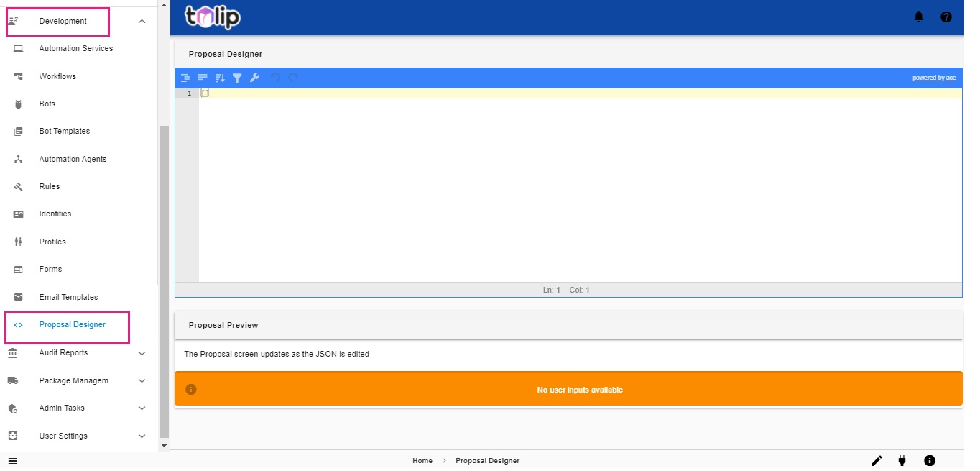Click the plug connection icon in footer
Image resolution: width=980 pixels, height=471 pixels.
(x=902, y=461)
